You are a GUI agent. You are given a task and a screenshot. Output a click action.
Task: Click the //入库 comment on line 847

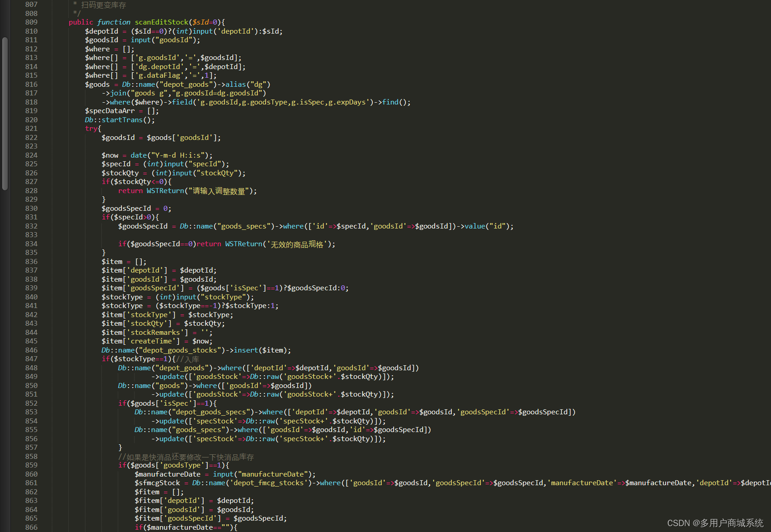click(x=188, y=359)
